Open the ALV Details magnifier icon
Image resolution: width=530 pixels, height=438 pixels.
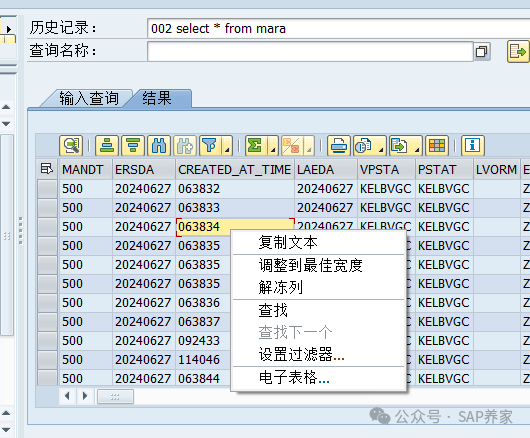pyautogui.click(x=71, y=146)
